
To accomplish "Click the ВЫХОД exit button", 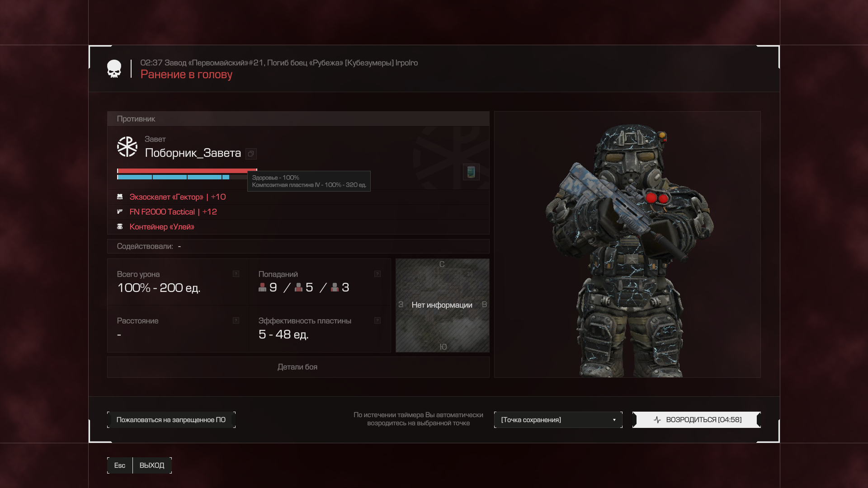I will pos(152,465).
